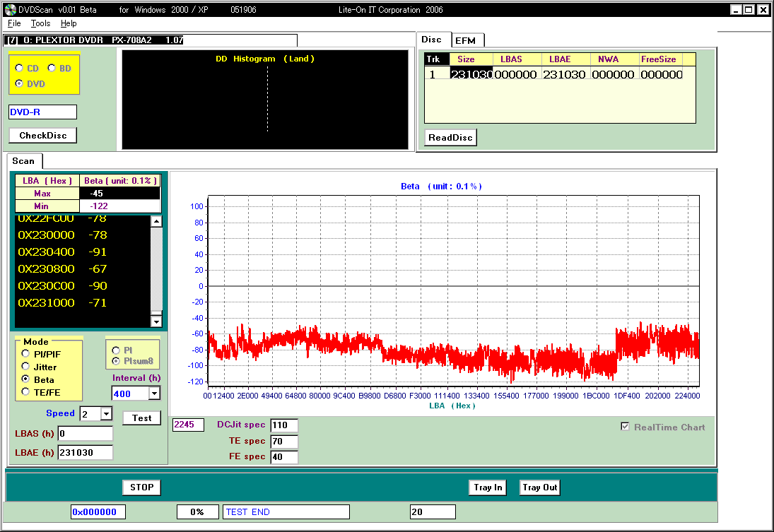Open the File menu
774x532 pixels.
click(x=14, y=23)
